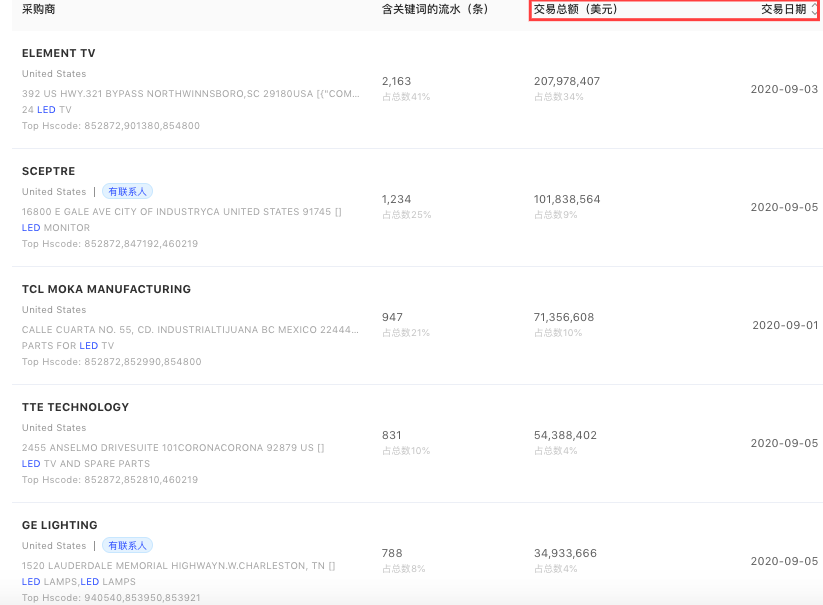
Task: Sort by 交易总额（美元） column header
Action: 575,9
